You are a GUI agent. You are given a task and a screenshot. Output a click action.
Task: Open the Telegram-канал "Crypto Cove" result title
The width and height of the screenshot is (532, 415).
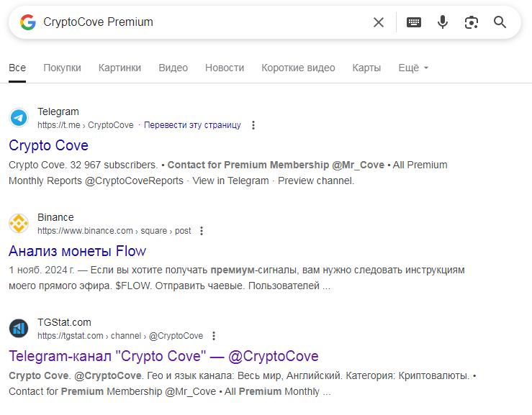coord(163,356)
